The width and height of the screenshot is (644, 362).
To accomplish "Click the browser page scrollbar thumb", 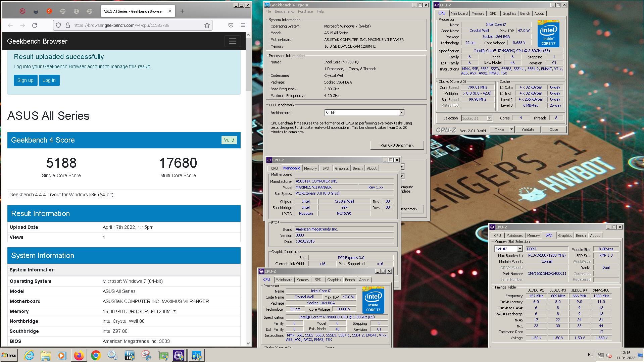I will point(248,64).
